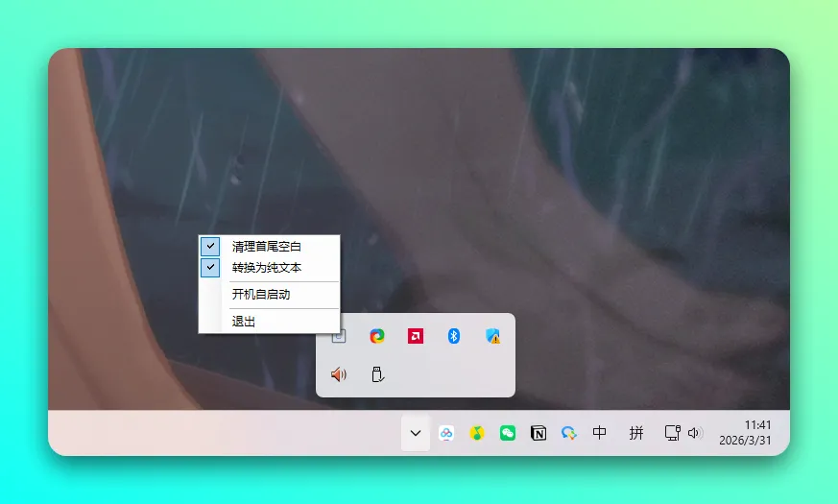The width and height of the screenshot is (838, 504).
Task: Open the clock showing 11:41
Action: point(745,432)
